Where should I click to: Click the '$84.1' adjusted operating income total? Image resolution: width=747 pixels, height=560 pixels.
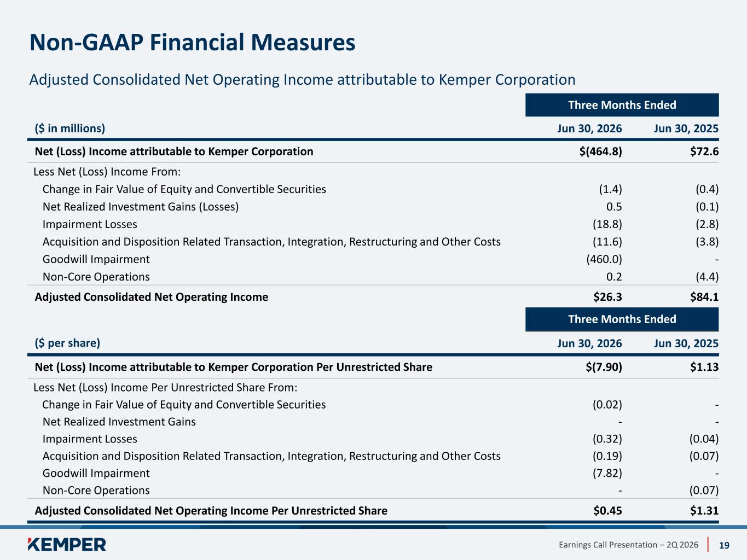point(704,297)
